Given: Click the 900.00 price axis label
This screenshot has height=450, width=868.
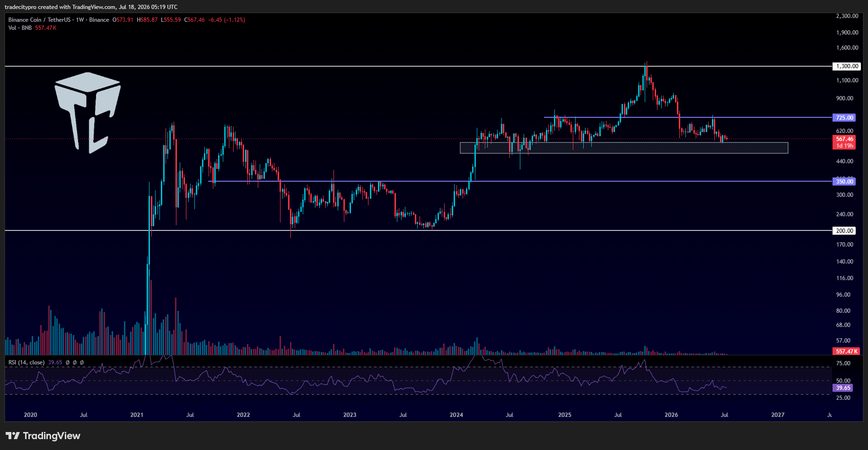Looking at the screenshot, I should [845, 98].
